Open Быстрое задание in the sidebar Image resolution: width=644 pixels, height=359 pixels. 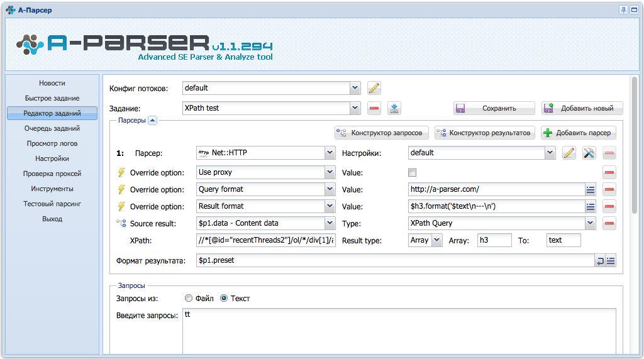pos(52,98)
